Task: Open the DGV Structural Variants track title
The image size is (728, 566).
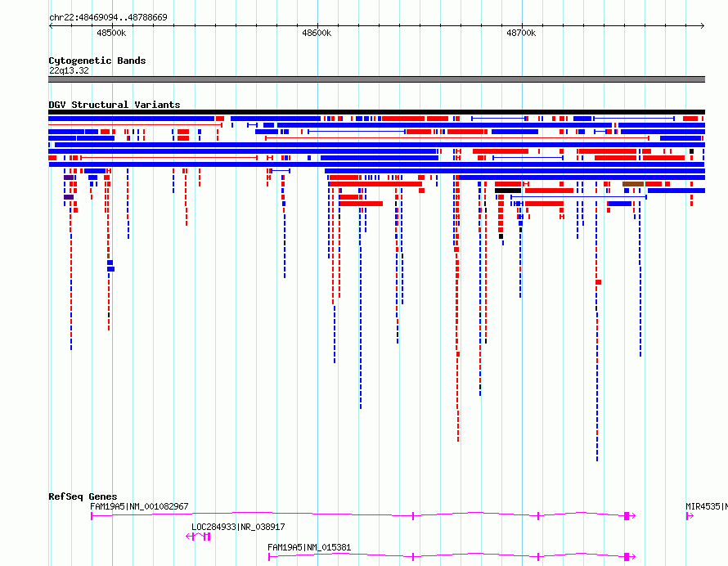Action: click(x=115, y=105)
